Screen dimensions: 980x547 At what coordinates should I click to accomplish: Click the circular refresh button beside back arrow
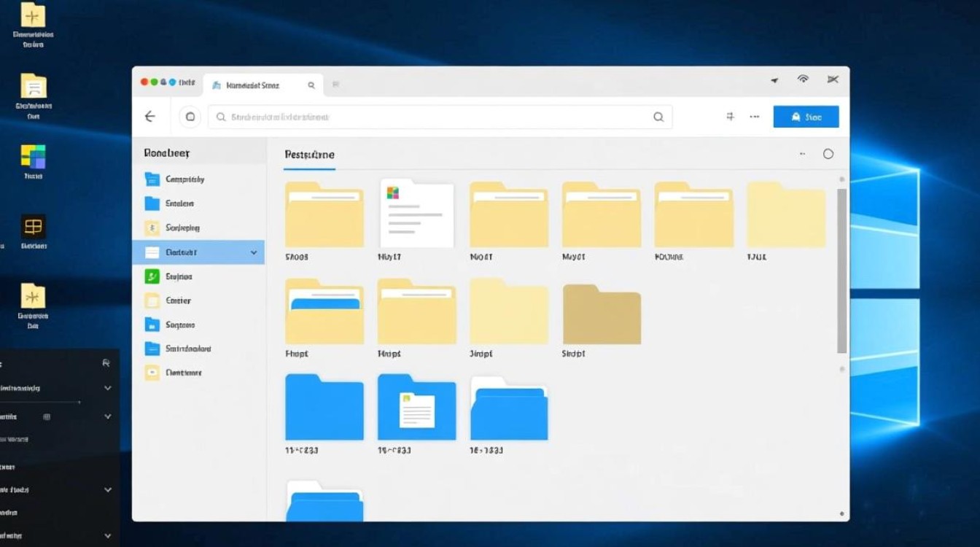(190, 117)
